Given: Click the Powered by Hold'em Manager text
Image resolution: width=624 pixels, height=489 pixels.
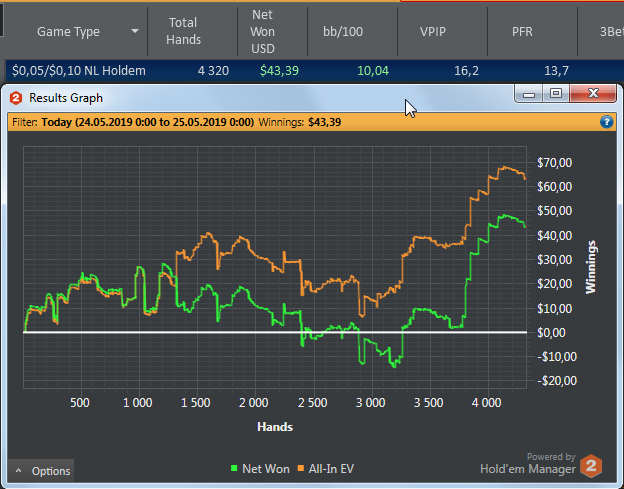Looking at the screenshot, I should [x=528, y=464].
